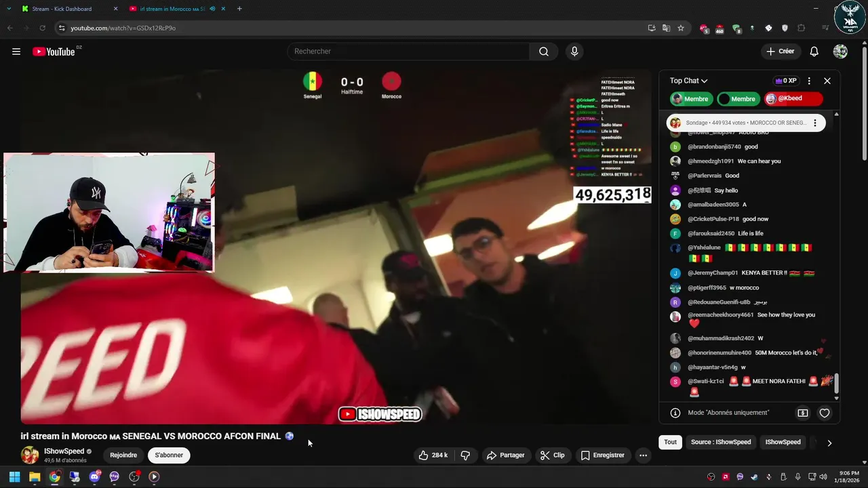This screenshot has width=868, height=488.
Task: Open chat options three-dot menu
Action: point(809,81)
